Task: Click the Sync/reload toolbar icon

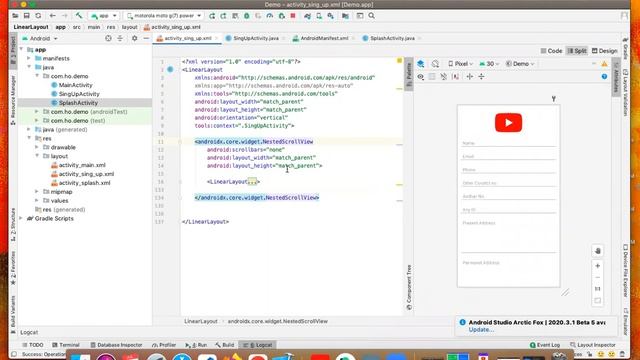Action: [x=38, y=16]
